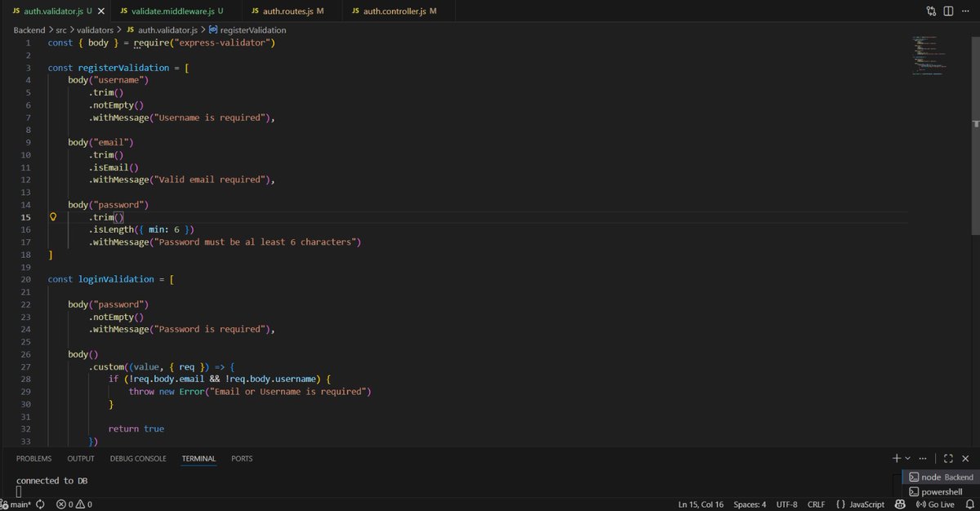The width and height of the screenshot is (980, 511).
Task: Click "connected to DB" terminal output
Action: coord(52,481)
